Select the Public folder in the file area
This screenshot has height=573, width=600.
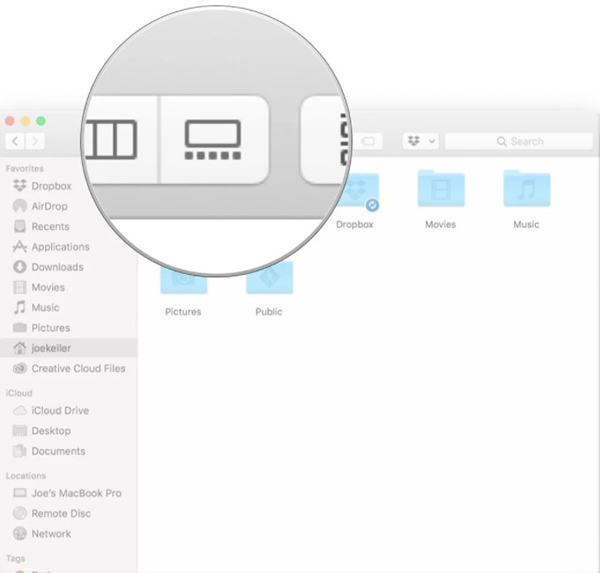(269, 288)
